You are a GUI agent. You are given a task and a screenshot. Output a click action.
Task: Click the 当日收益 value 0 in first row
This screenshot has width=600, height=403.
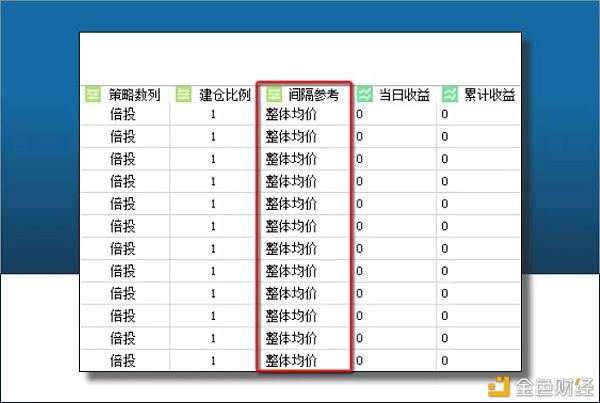[360, 114]
